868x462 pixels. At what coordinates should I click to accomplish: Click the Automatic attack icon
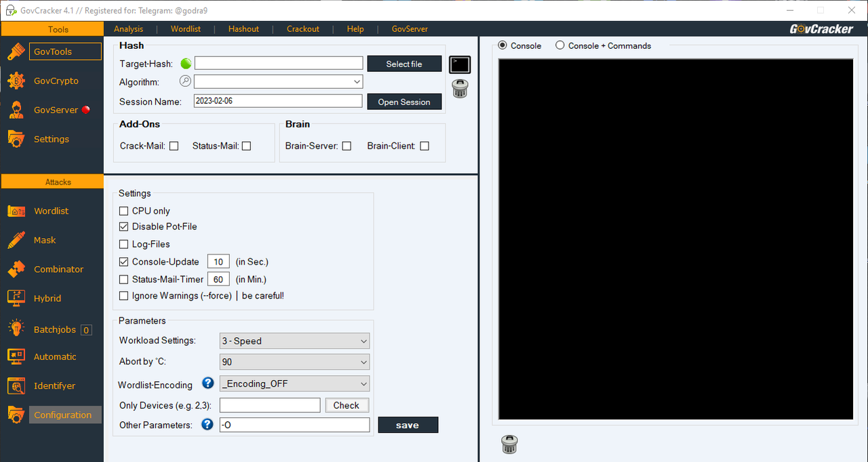(16, 357)
